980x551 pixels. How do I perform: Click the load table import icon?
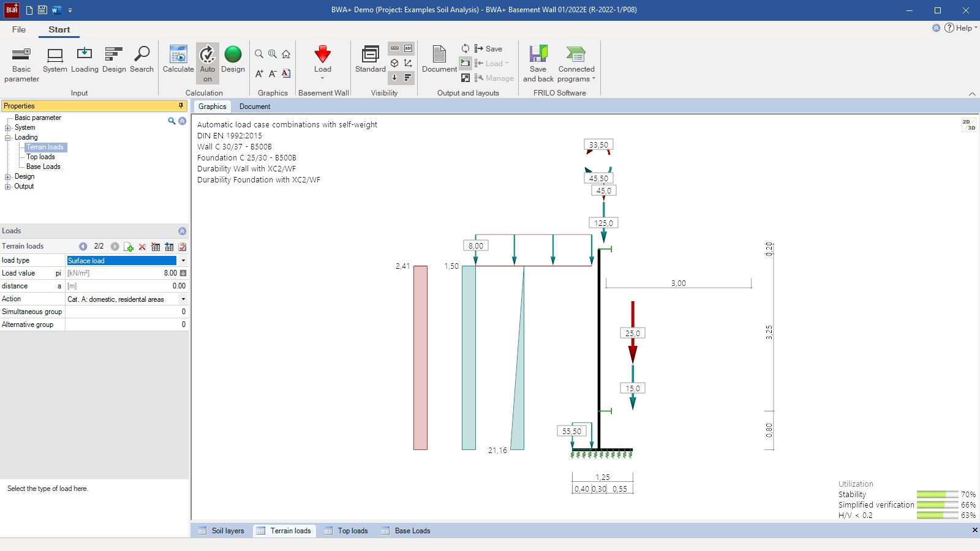(169, 247)
